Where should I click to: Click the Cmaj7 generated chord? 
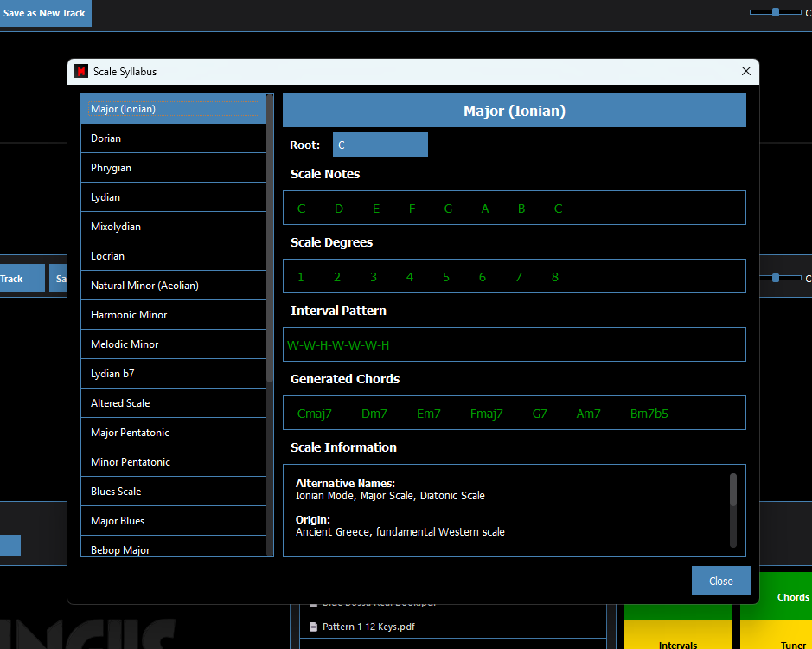coord(314,414)
